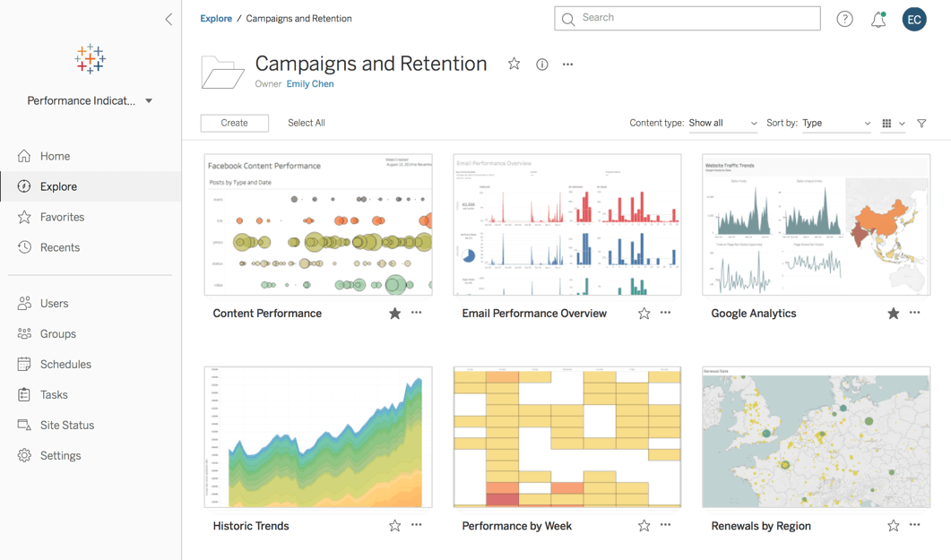Expand the Performance Indicators site selector

[x=148, y=100]
